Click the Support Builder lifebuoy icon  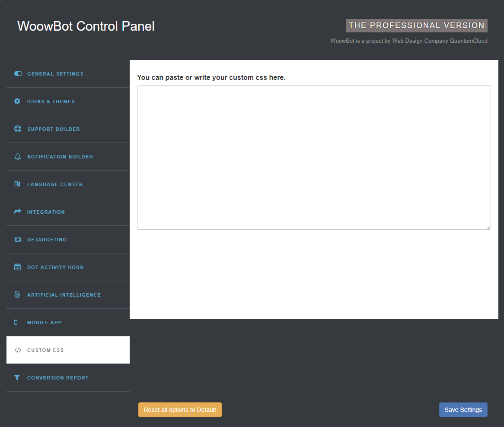18,129
